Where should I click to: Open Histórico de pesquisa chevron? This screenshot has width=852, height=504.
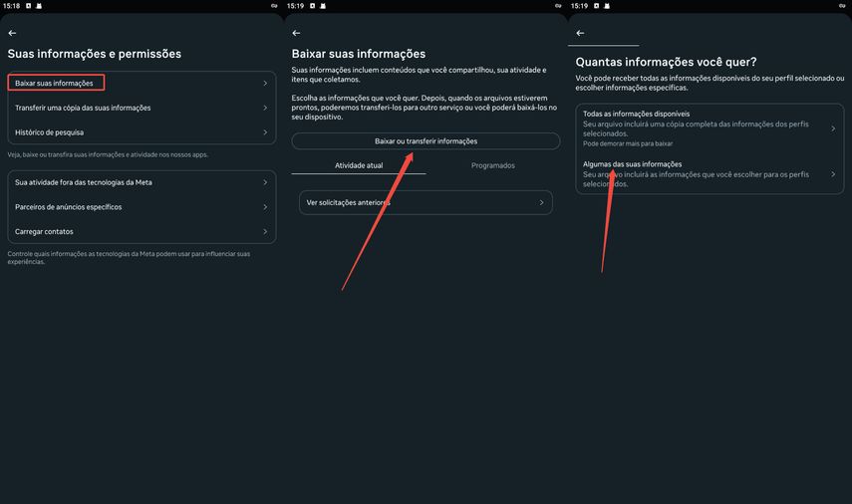click(x=265, y=131)
